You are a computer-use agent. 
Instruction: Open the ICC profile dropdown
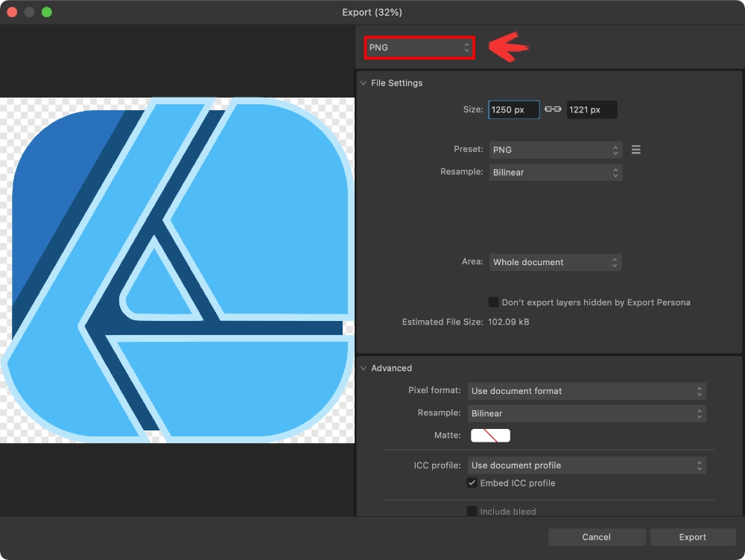pyautogui.click(x=586, y=465)
